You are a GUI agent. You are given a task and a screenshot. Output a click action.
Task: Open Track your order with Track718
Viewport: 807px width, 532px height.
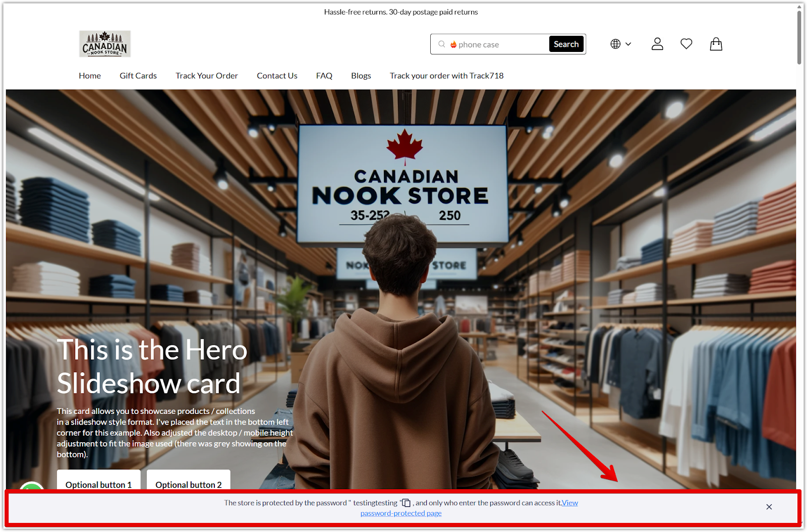pyautogui.click(x=447, y=76)
